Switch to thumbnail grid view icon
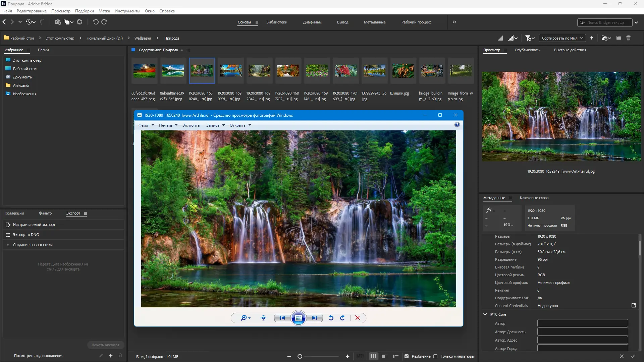Image resolution: width=644 pixels, height=362 pixels. [x=373, y=356]
